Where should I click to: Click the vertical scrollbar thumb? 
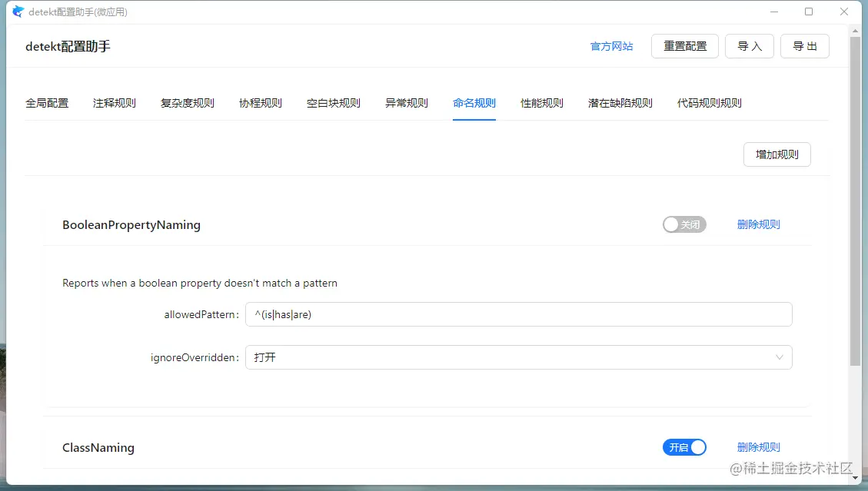click(x=855, y=201)
